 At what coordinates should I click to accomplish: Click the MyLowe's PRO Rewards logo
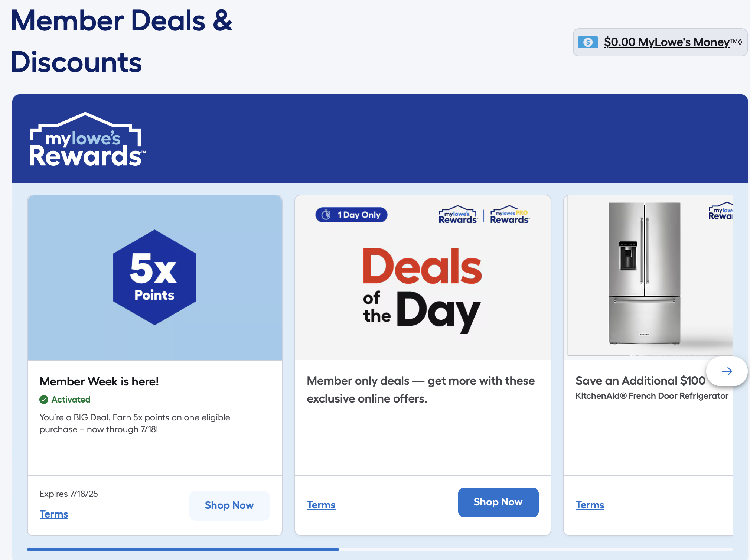(x=509, y=215)
